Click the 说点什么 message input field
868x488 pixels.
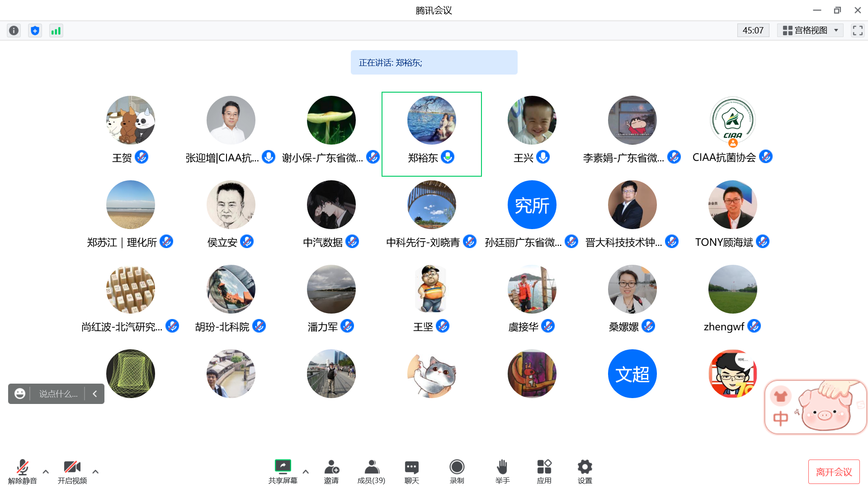tap(58, 394)
